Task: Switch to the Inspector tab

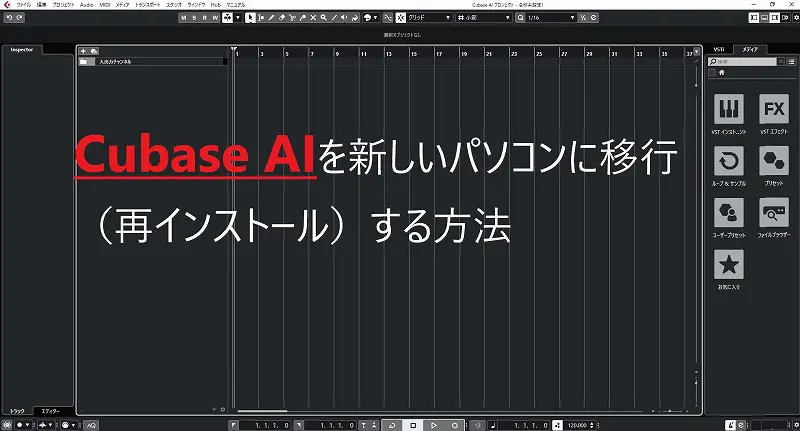Action: (22, 49)
